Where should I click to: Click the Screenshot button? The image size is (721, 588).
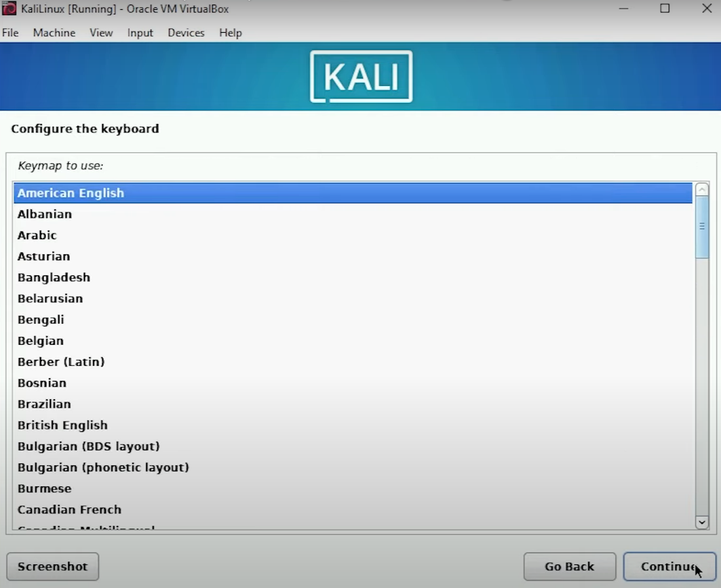coord(52,566)
